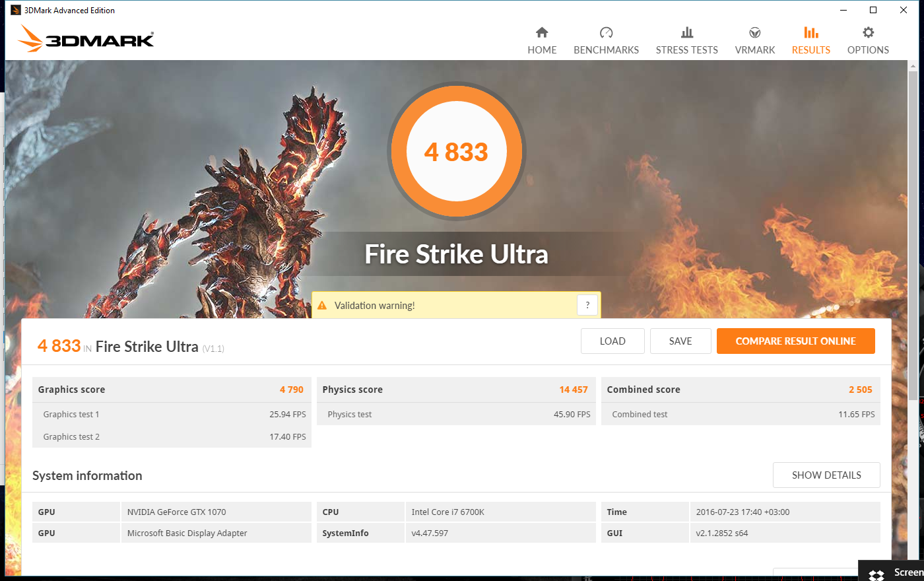
Task: Click the Physics score value 14 457
Action: [x=574, y=390]
